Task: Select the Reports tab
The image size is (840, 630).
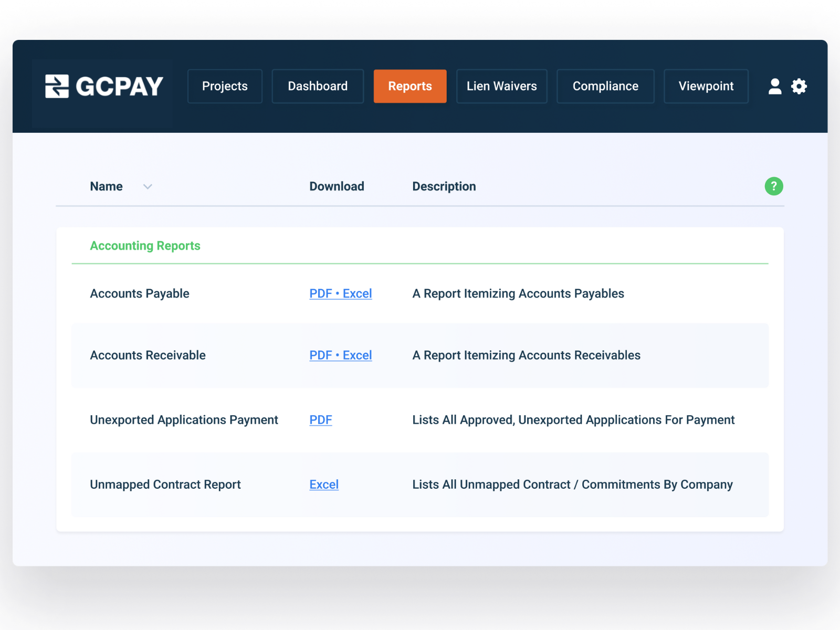Action: (409, 86)
